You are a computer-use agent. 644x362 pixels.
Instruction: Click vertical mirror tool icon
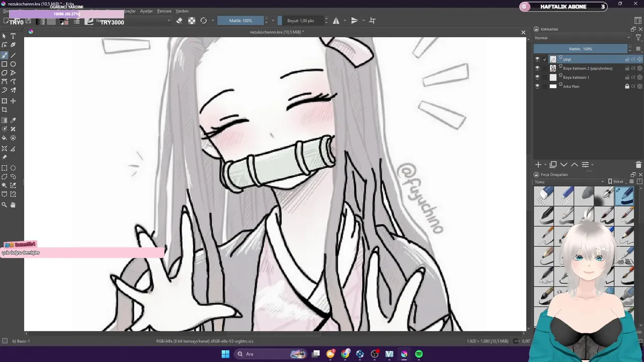pyautogui.click(x=355, y=21)
